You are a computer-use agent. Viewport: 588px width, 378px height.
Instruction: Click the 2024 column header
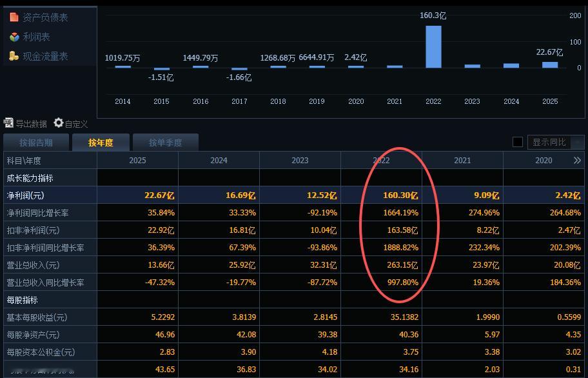coord(219,161)
